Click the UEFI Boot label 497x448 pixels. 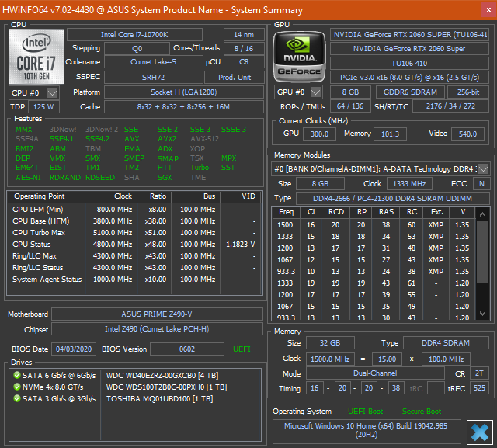(x=365, y=412)
